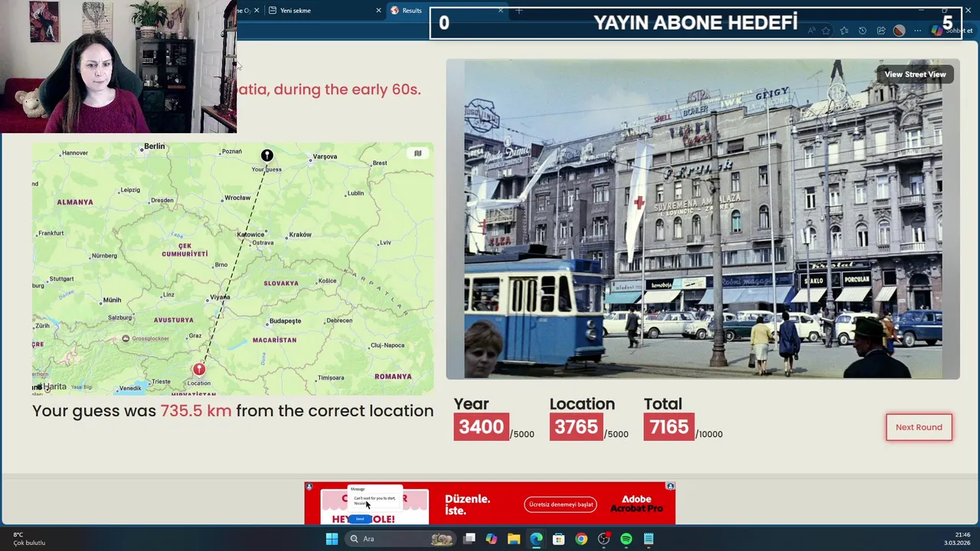Open Task View in taskbar
Screen dimensions: 980x551
[469, 539]
